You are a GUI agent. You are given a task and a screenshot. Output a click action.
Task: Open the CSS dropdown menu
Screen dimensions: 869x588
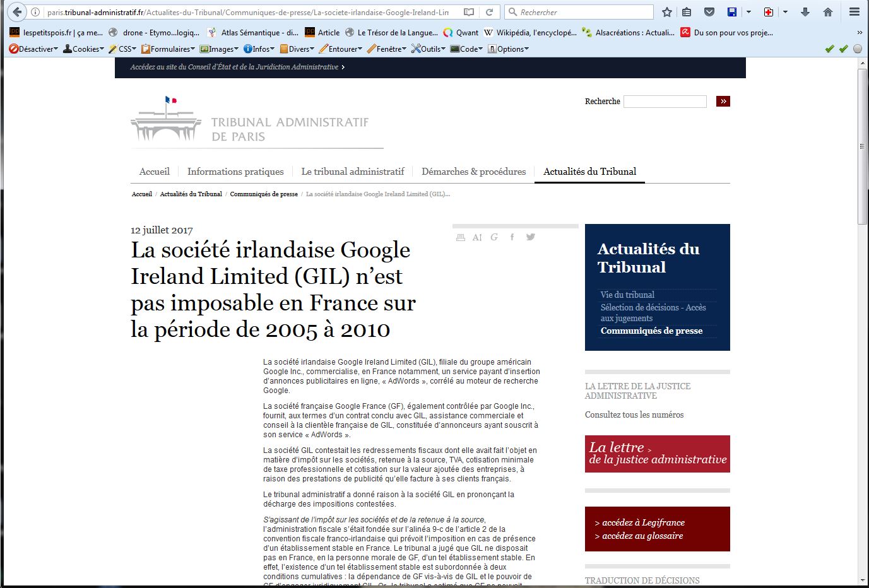coord(122,49)
